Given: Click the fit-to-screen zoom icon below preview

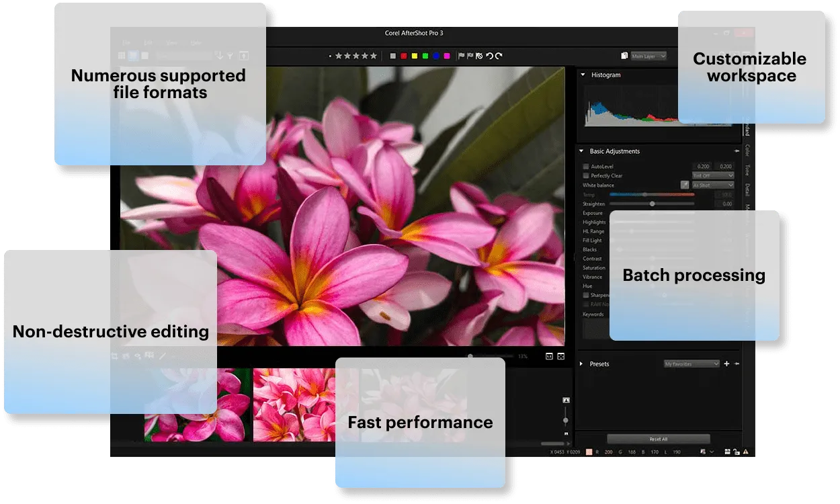Looking at the screenshot, I should [560, 356].
